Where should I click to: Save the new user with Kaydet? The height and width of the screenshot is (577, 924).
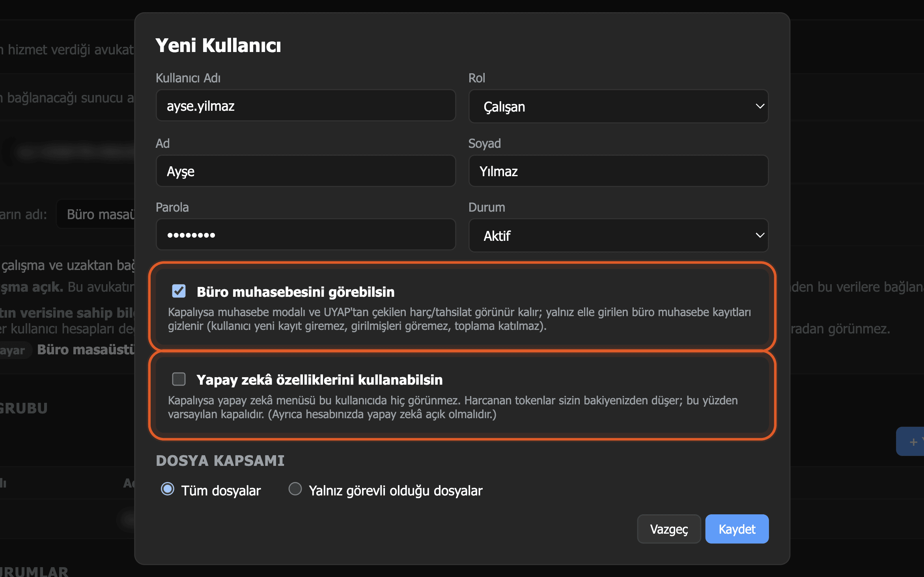[x=737, y=529]
